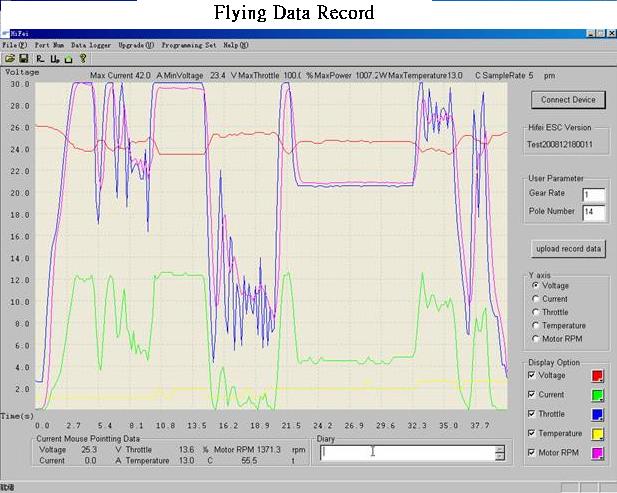The width and height of the screenshot is (617, 493).
Task: Open the File menu
Action: click(x=14, y=45)
